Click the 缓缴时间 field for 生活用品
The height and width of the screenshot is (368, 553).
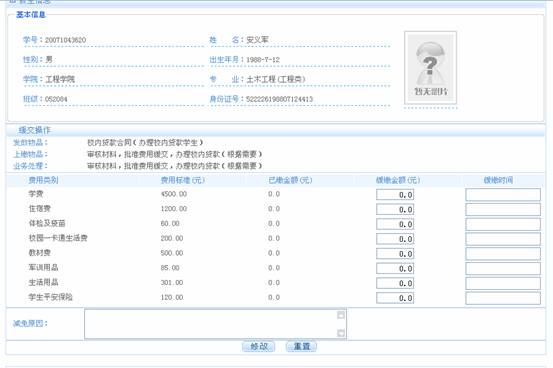point(503,283)
